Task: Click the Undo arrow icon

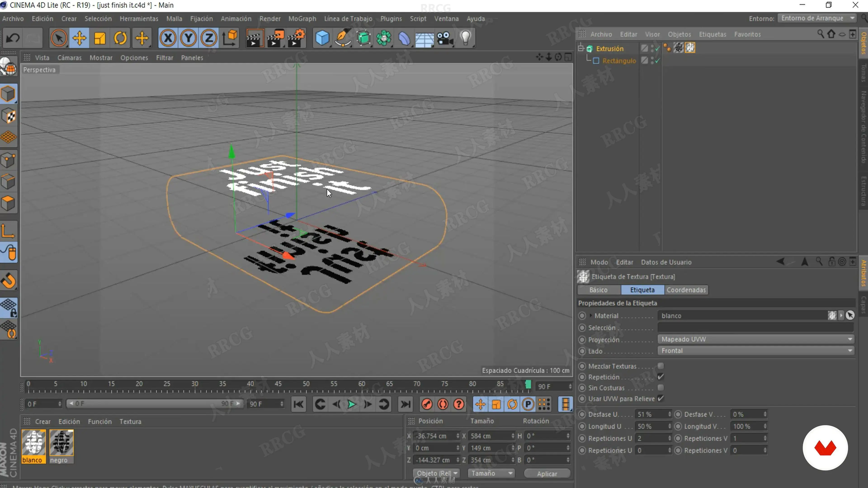Action: click(13, 38)
